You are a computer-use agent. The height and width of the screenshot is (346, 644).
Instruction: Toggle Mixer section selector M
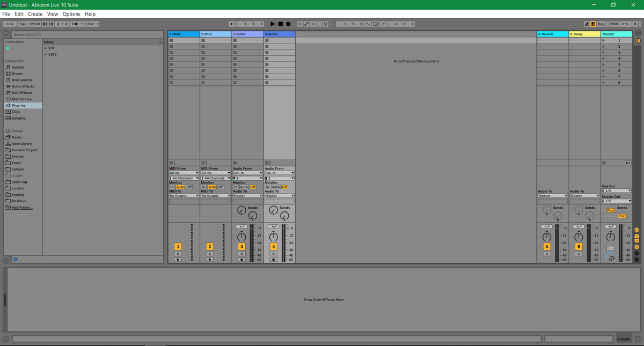638,247
